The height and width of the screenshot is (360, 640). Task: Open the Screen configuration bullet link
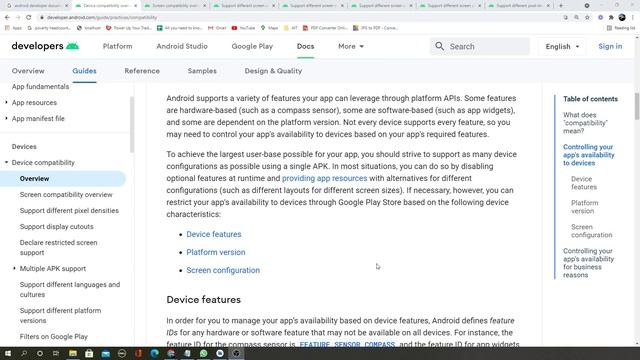(223, 270)
